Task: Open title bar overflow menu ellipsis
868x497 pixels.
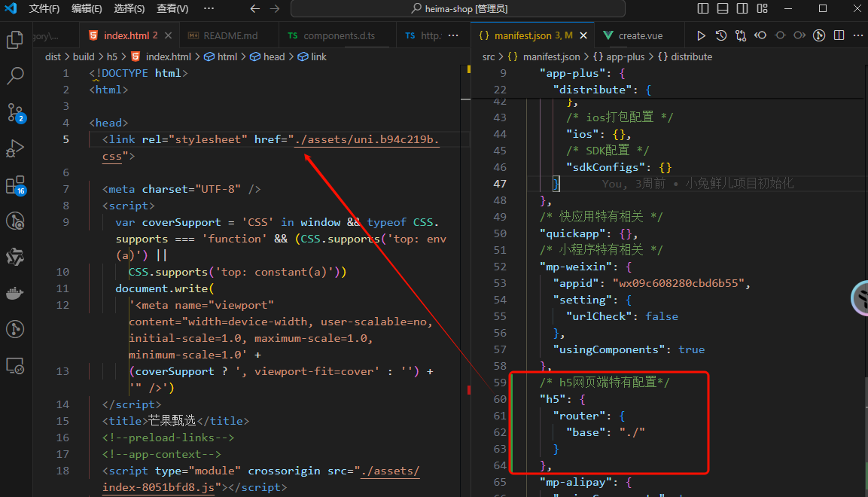Action: (209, 8)
